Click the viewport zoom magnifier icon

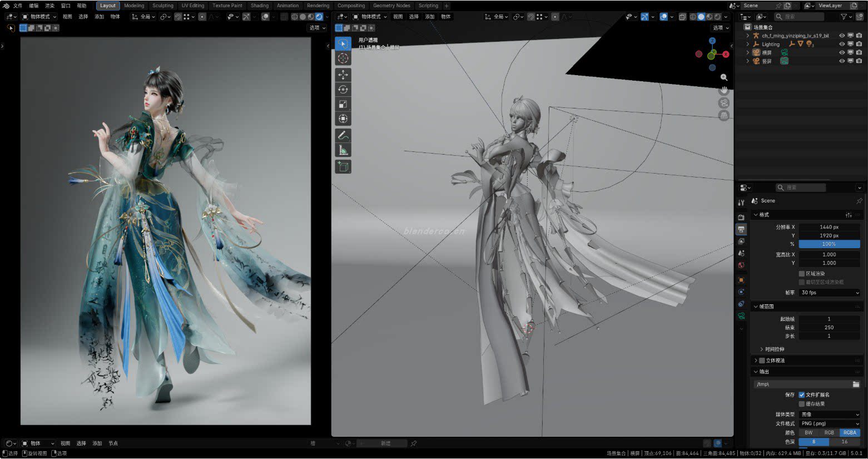(723, 77)
